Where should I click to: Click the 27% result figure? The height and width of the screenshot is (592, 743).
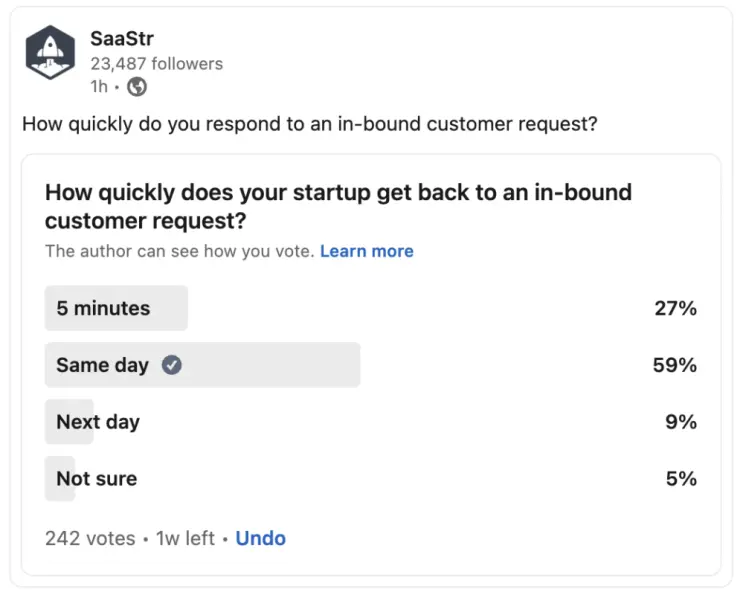click(x=676, y=308)
